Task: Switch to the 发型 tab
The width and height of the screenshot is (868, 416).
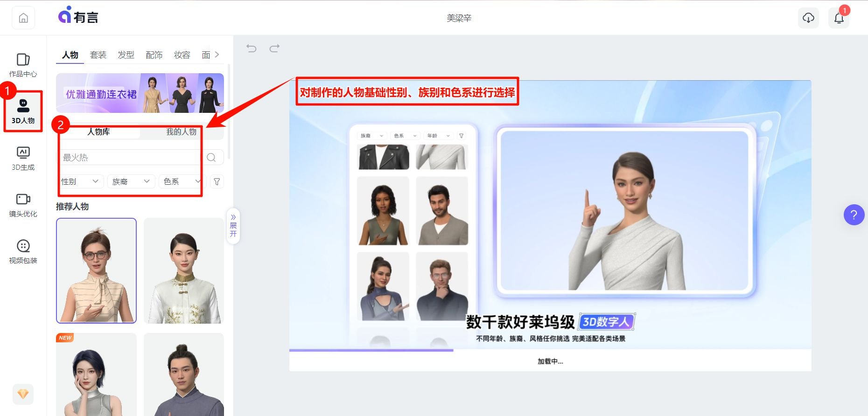Action: 126,55
